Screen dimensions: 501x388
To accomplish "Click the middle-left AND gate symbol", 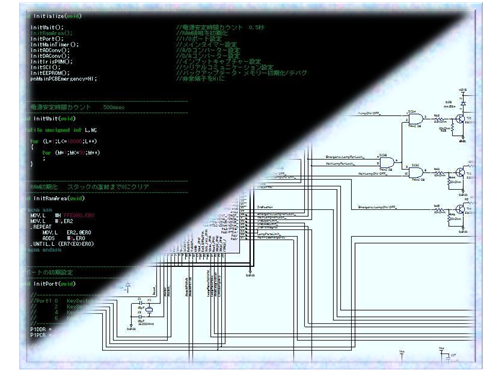I will [x=387, y=163].
